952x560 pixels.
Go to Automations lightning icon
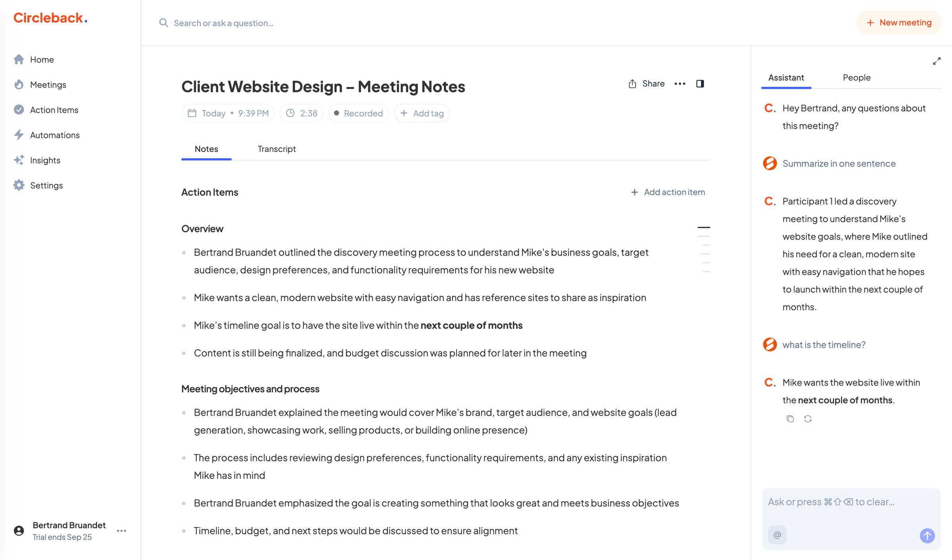click(x=19, y=135)
